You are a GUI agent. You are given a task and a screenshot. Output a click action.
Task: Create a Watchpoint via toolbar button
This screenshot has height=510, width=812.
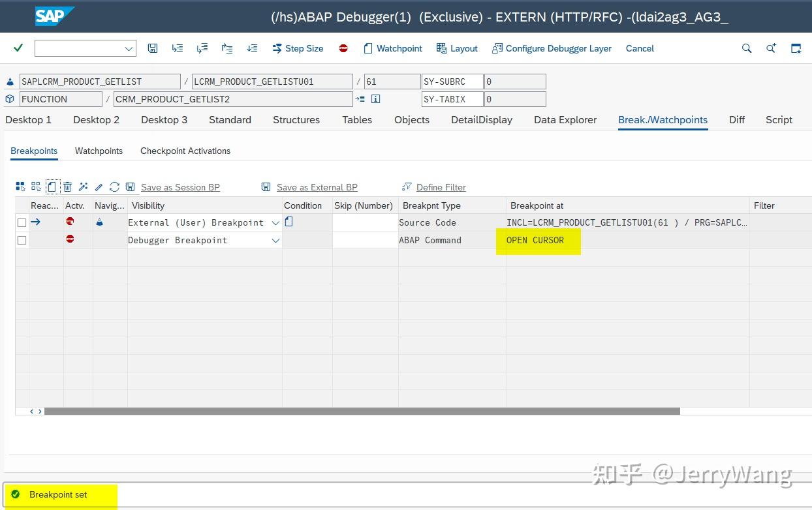[x=393, y=48]
